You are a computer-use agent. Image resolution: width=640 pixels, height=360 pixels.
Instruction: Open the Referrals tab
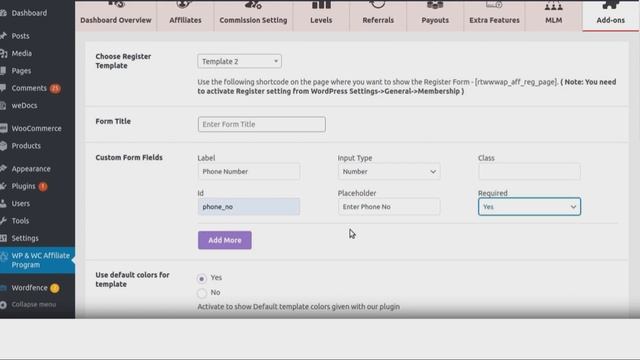click(378, 16)
